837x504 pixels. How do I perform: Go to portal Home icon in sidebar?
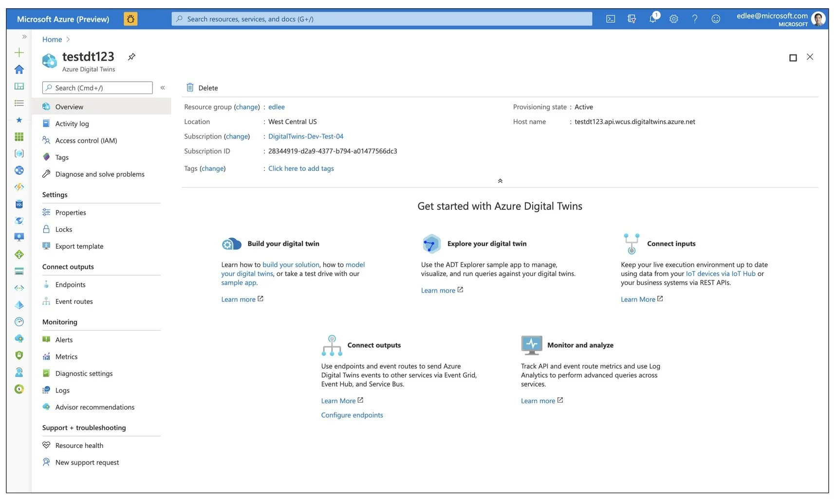[19, 70]
